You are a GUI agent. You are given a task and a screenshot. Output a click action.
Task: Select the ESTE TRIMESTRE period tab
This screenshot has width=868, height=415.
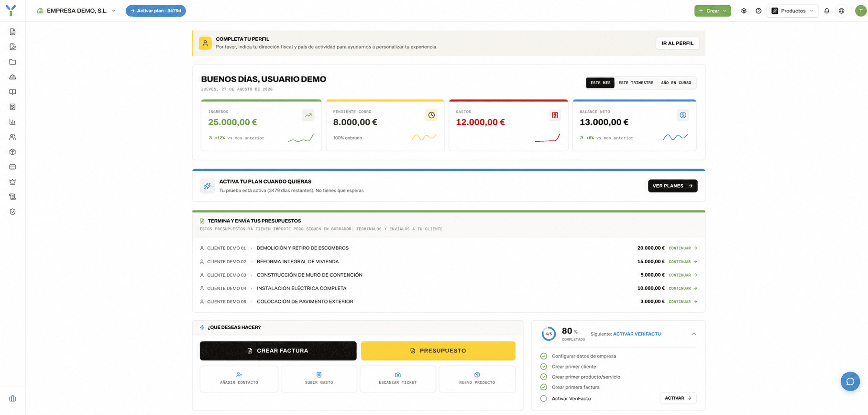tap(636, 83)
